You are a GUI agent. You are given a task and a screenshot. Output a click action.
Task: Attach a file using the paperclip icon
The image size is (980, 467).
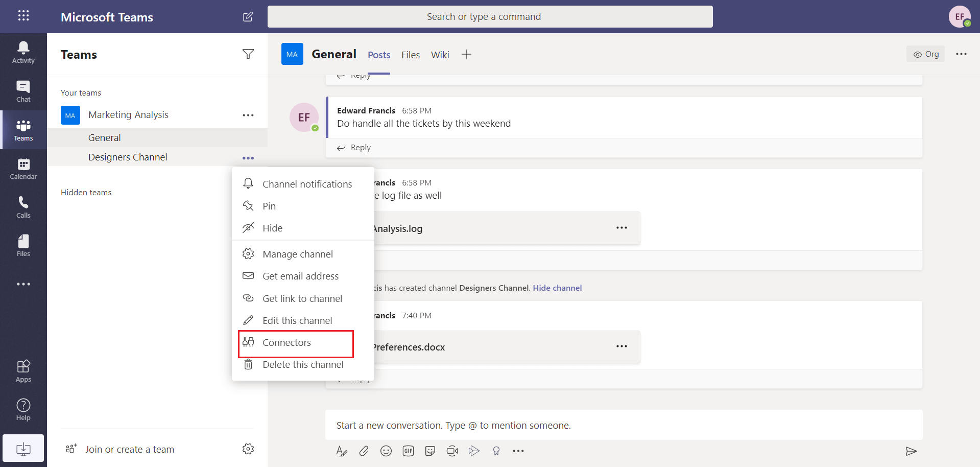pyautogui.click(x=364, y=451)
